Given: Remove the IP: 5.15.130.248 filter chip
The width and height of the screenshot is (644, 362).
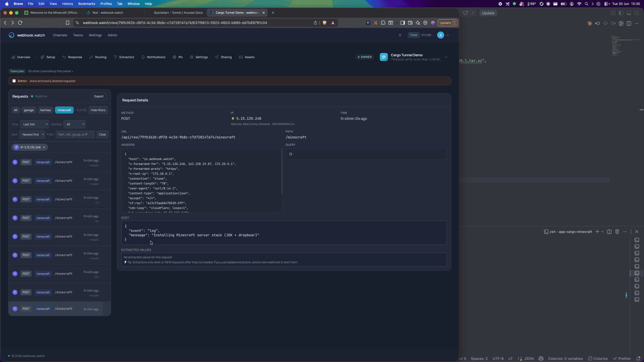Looking at the screenshot, I should (x=44, y=147).
